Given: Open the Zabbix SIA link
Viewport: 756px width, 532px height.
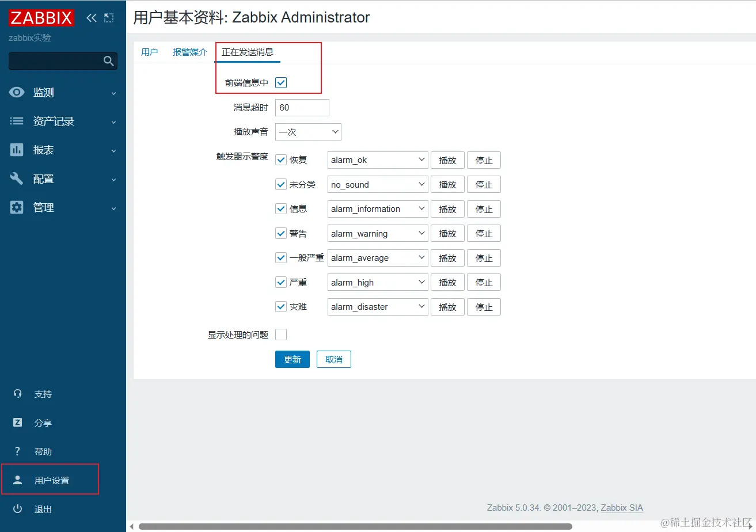Looking at the screenshot, I should click(622, 508).
